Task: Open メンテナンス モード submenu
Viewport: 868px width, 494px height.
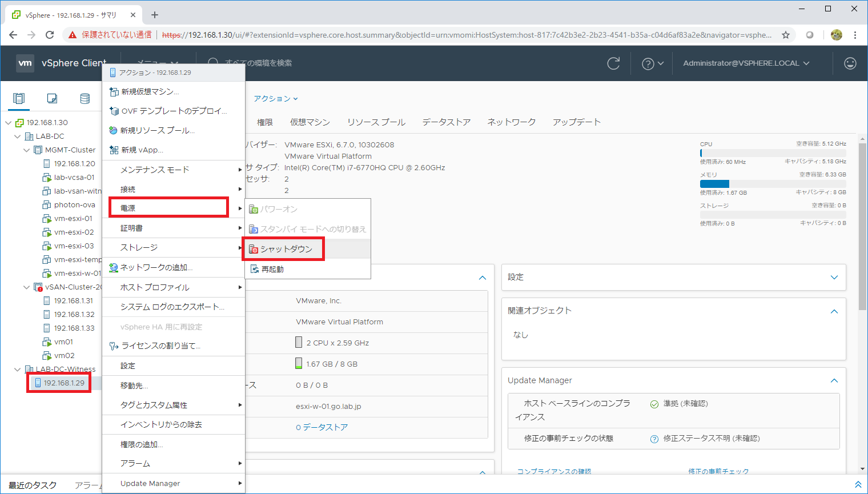Action: [x=174, y=170]
